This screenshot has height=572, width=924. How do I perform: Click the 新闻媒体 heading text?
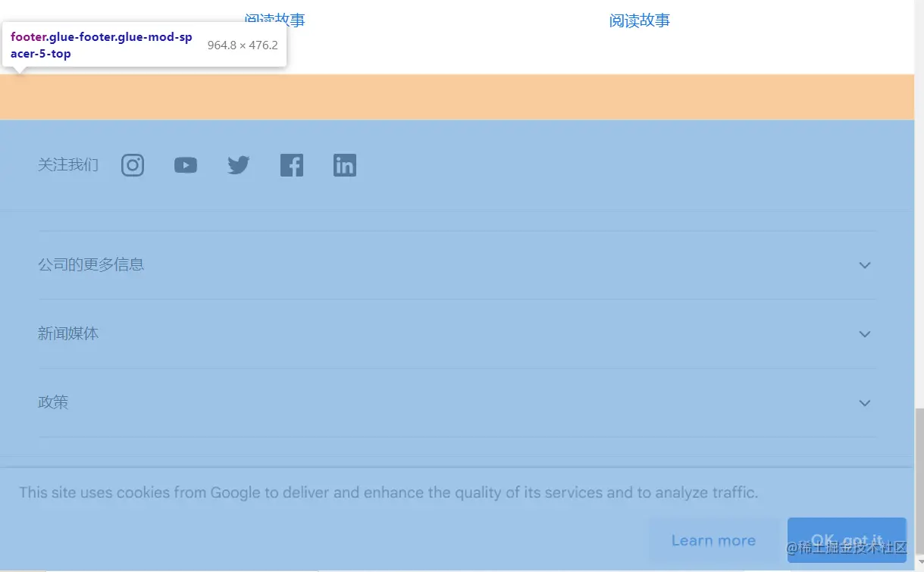pyautogui.click(x=68, y=333)
